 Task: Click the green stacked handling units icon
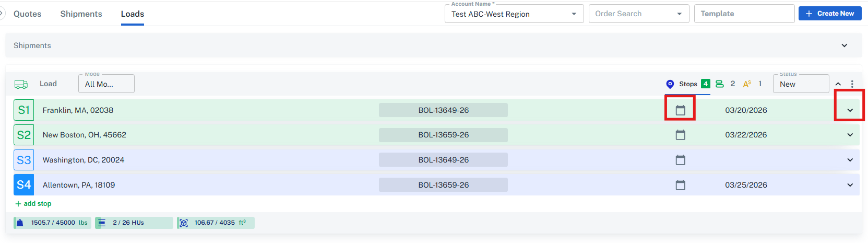[x=720, y=84]
